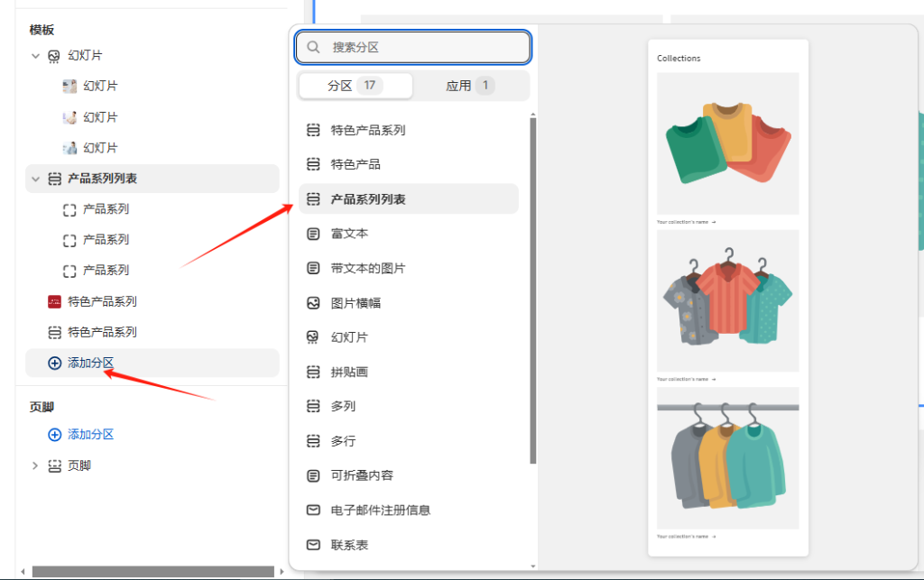Select the 电子邮件注册信息 envelope icon
924x580 pixels.
click(x=311, y=510)
